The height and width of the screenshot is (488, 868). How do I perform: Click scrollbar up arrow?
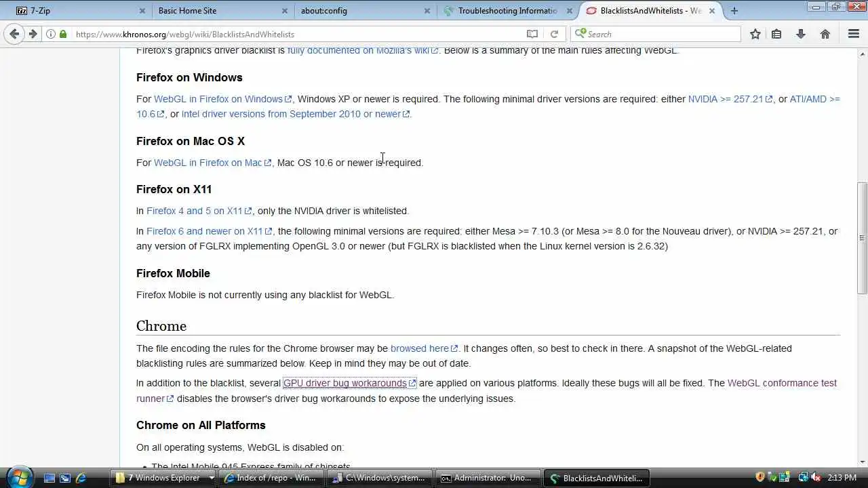pyautogui.click(x=862, y=54)
